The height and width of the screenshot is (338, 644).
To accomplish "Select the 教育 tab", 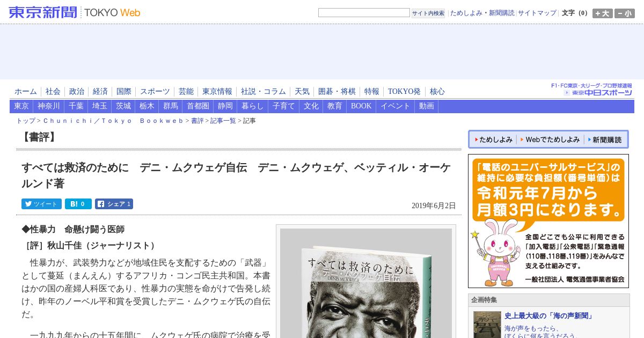I will click(x=335, y=106).
